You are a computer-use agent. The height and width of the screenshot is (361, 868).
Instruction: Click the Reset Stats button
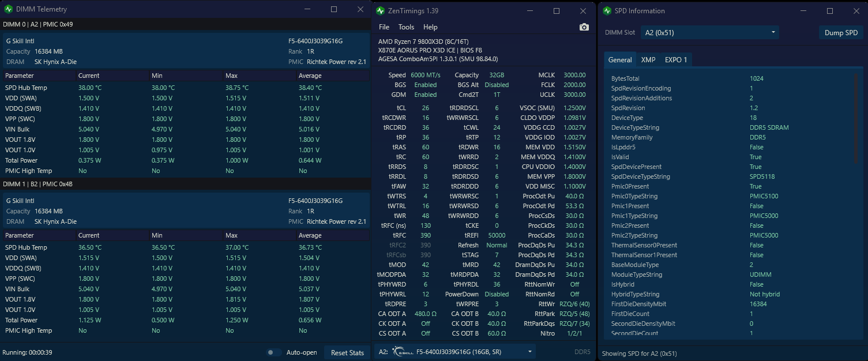348,352
